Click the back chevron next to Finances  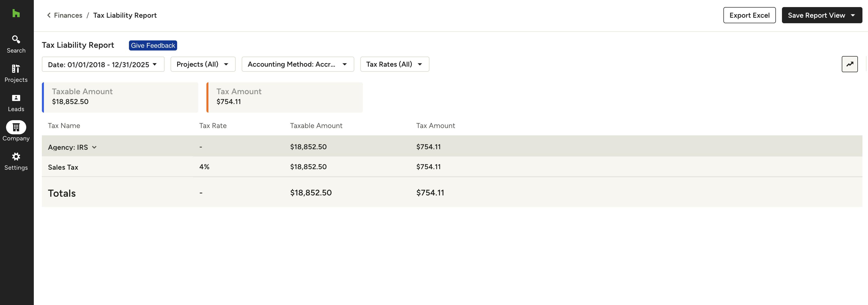click(48, 15)
